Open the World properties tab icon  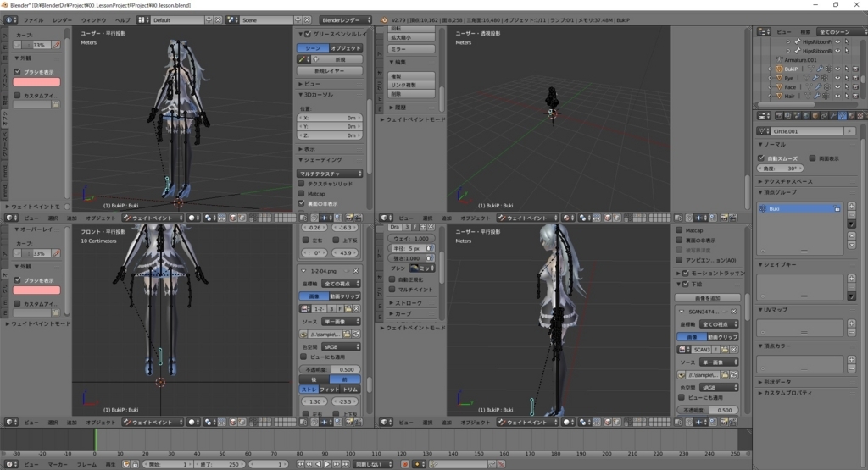[806, 115]
